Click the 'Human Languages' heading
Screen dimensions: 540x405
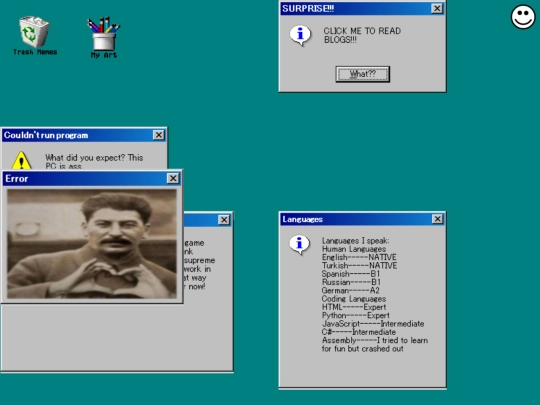pos(354,249)
